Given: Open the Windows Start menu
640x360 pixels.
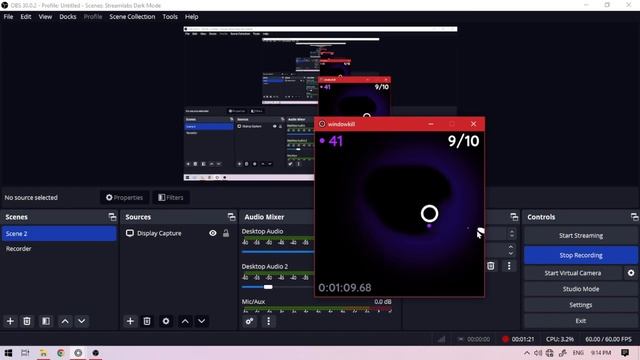Looking at the screenshot, I should [8, 353].
